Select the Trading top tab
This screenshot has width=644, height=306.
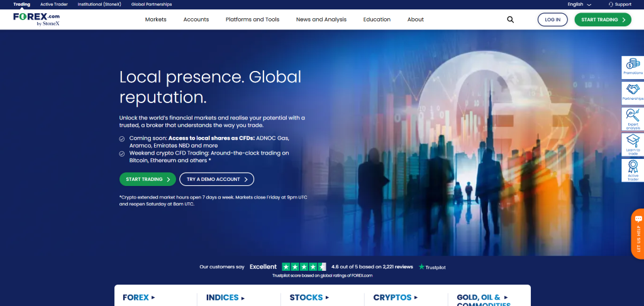point(22,4)
